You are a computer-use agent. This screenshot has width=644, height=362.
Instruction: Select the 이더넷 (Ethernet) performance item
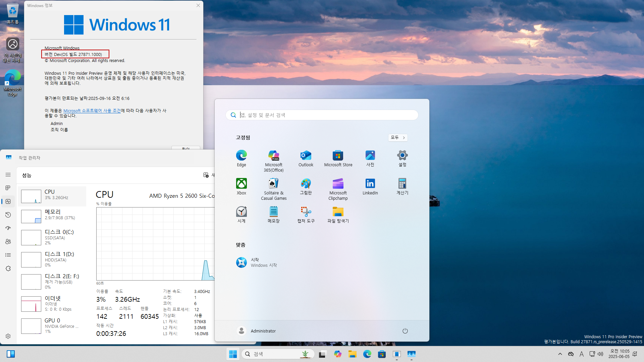pyautogui.click(x=52, y=304)
